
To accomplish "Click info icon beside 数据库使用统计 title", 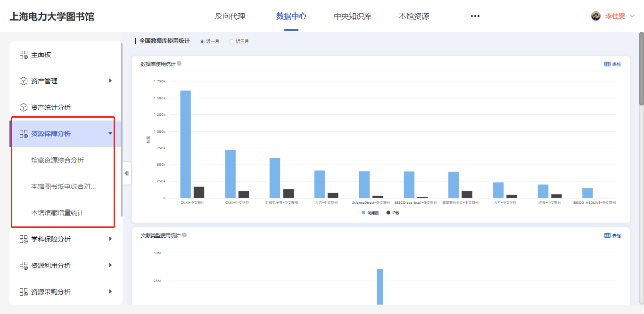I will click(x=179, y=64).
